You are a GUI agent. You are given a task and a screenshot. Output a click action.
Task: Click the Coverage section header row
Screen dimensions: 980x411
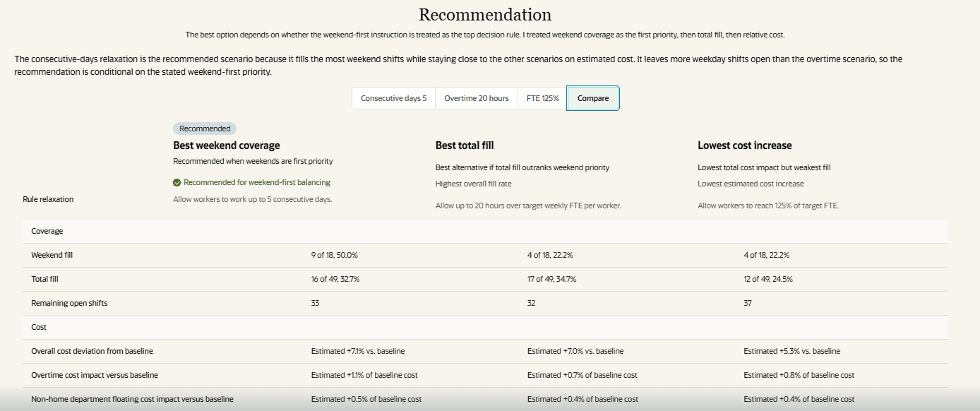(x=484, y=231)
